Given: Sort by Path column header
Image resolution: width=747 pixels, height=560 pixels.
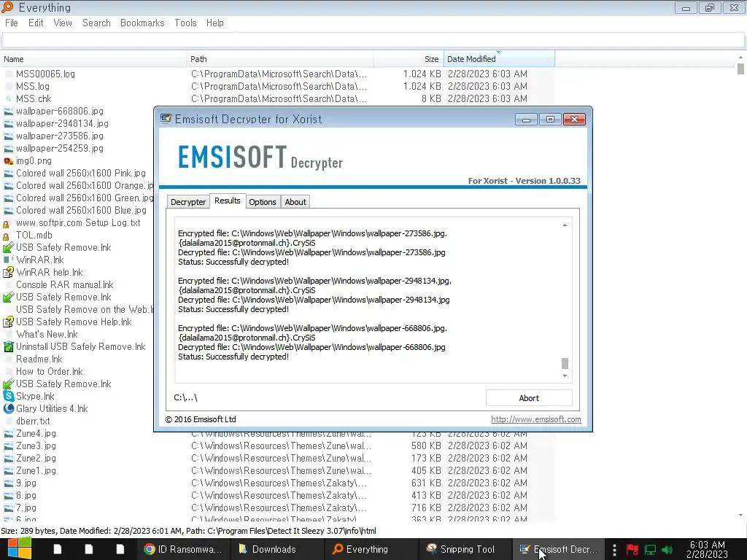Looking at the screenshot, I should pos(279,59).
